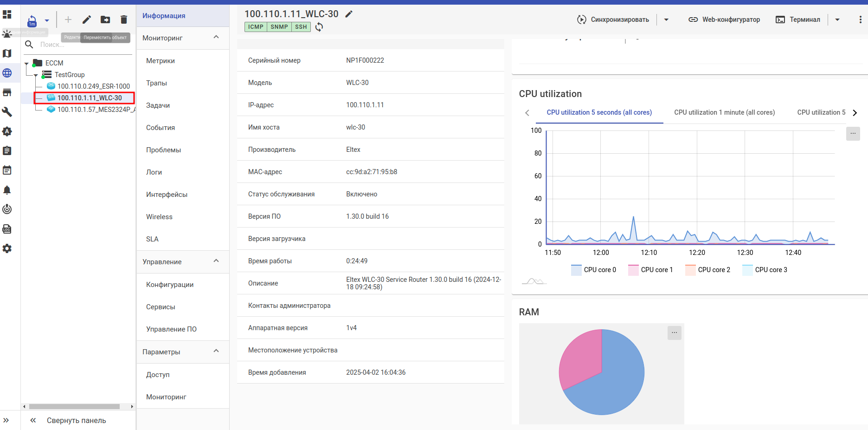This screenshot has width=868, height=430.
Task: Toggle CPU core 1 series in legend
Action: (x=650, y=270)
